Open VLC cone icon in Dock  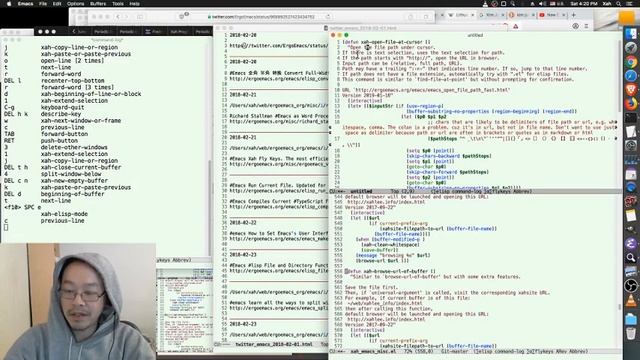pos(631,300)
